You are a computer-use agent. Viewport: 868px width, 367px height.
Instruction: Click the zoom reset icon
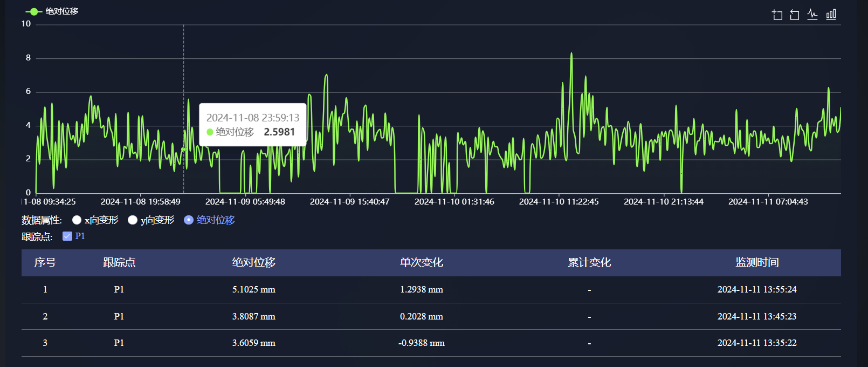click(x=795, y=15)
